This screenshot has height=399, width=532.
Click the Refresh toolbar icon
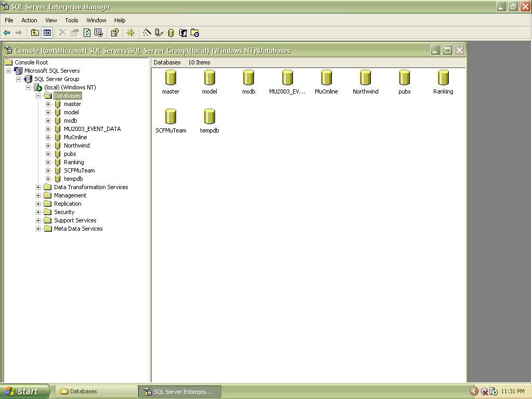(x=87, y=33)
